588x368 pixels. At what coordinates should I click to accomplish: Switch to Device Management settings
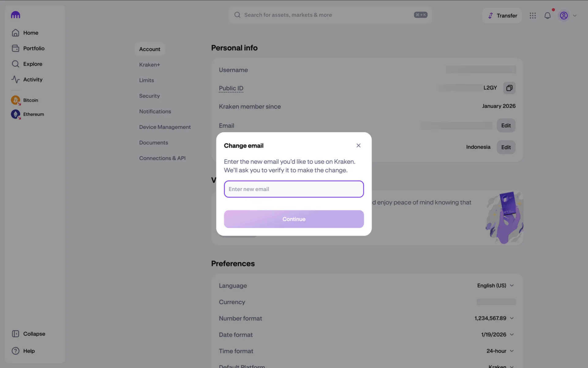tap(165, 127)
